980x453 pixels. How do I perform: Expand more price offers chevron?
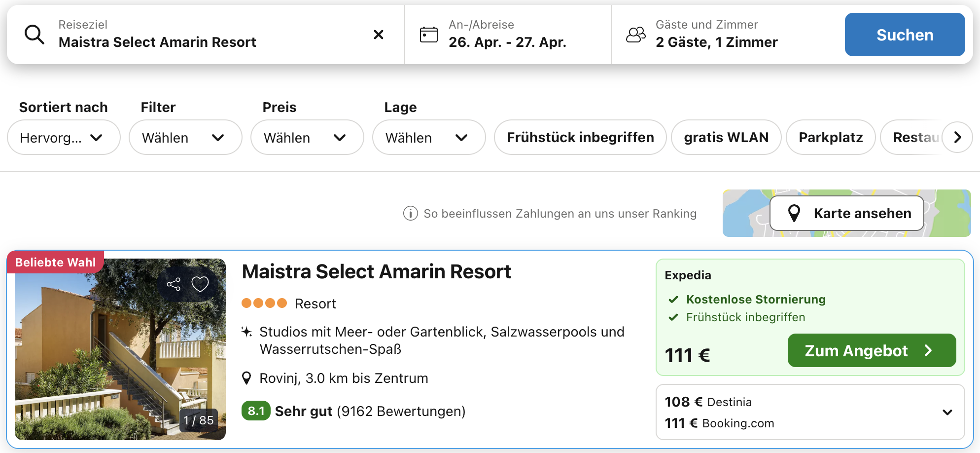click(x=947, y=413)
